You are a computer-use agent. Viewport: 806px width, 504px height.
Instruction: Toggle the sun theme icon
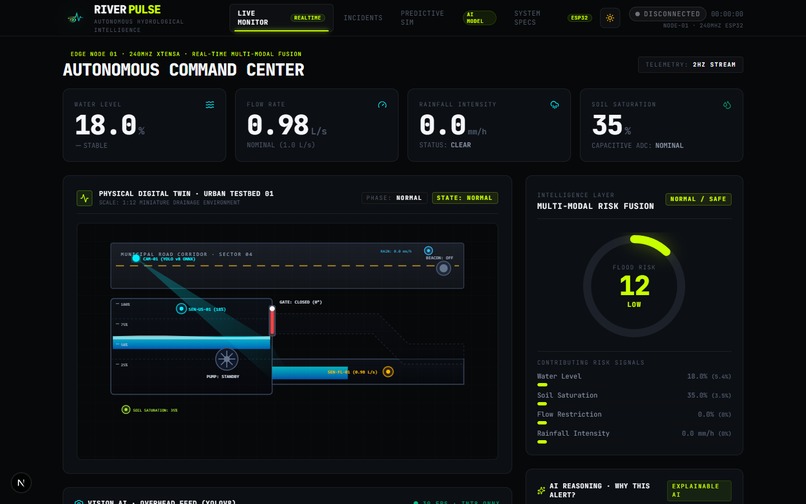pos(610,18)
